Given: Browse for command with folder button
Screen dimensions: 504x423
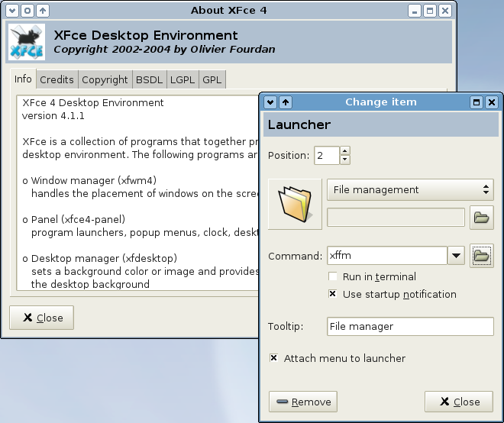Looking at the screenshot, I should pyautogui.click(x=481, y=256).
